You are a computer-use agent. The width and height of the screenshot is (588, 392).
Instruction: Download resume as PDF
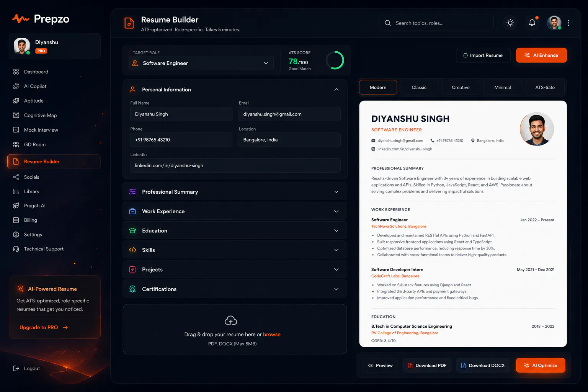[427, 366]
